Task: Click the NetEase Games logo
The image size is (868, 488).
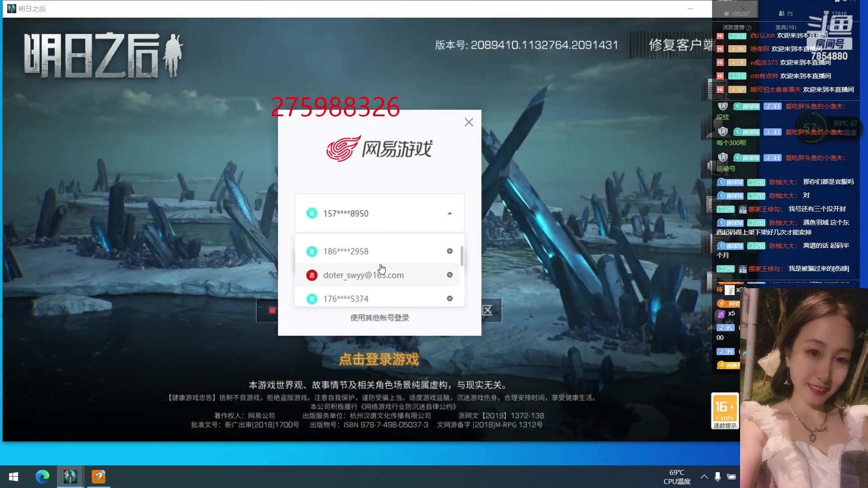Action: click(x=379, y=148)
